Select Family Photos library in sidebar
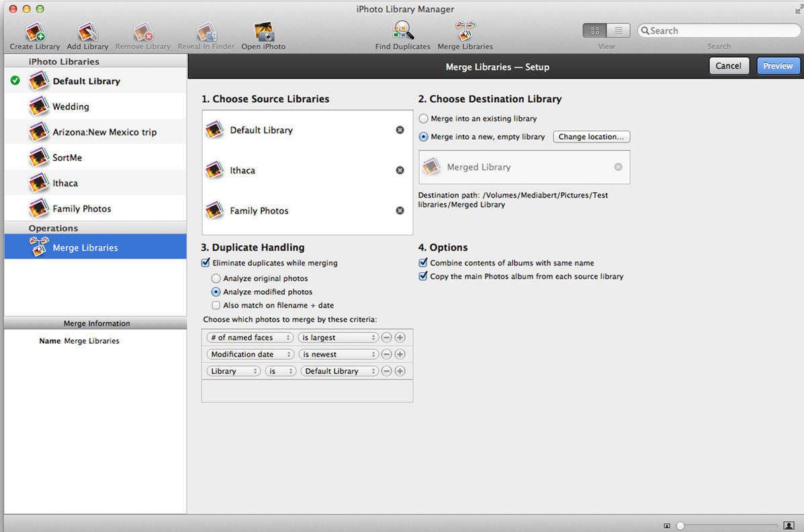 [95, 209]
